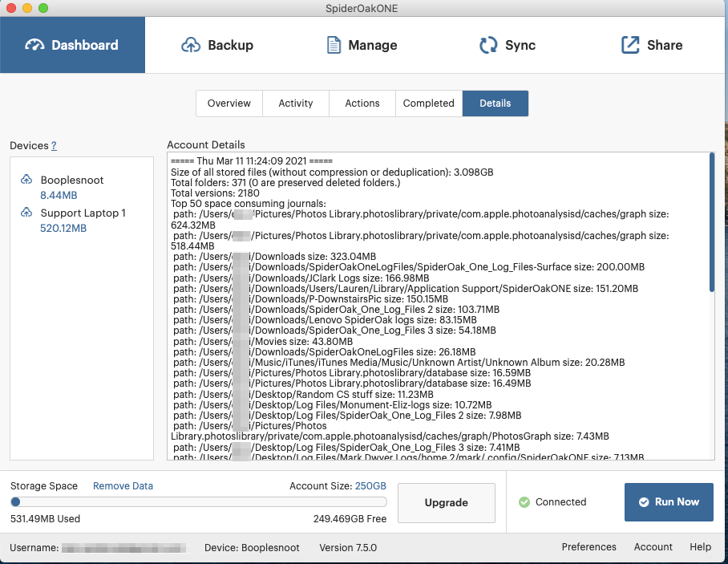Click the Sync arrows icon
The image size is (728, 564).
[x=488, y=45]
